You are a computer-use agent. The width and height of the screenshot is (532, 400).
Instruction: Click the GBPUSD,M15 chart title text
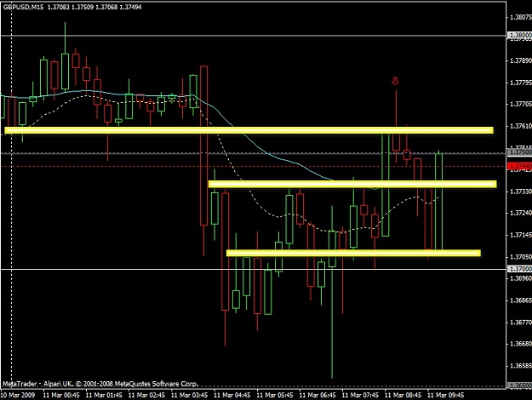pos(23,7)
